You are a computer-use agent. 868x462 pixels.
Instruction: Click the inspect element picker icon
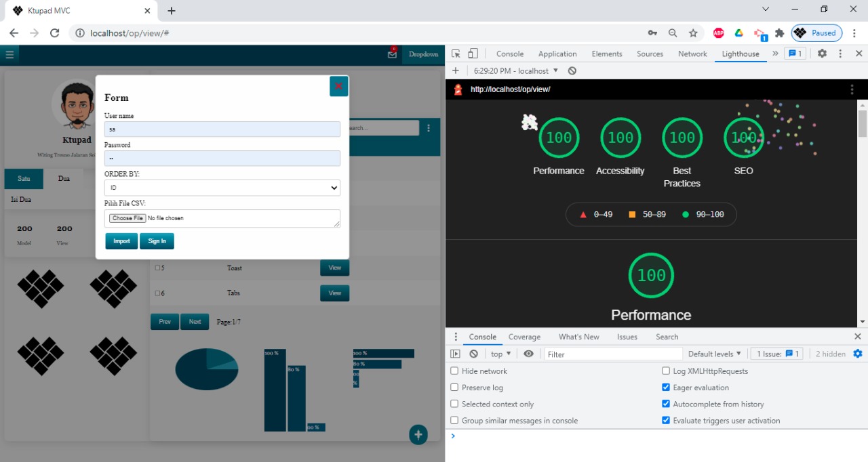click(456, 54)
